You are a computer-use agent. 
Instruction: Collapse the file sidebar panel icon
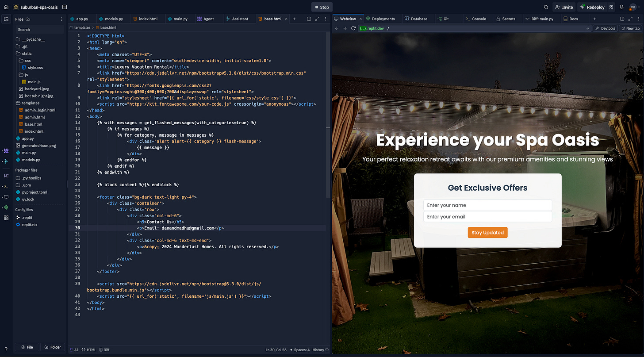[6, 19]
